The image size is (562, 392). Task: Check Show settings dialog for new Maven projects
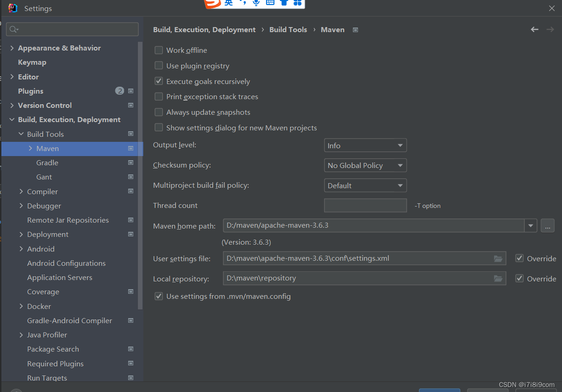pos(159,128)
